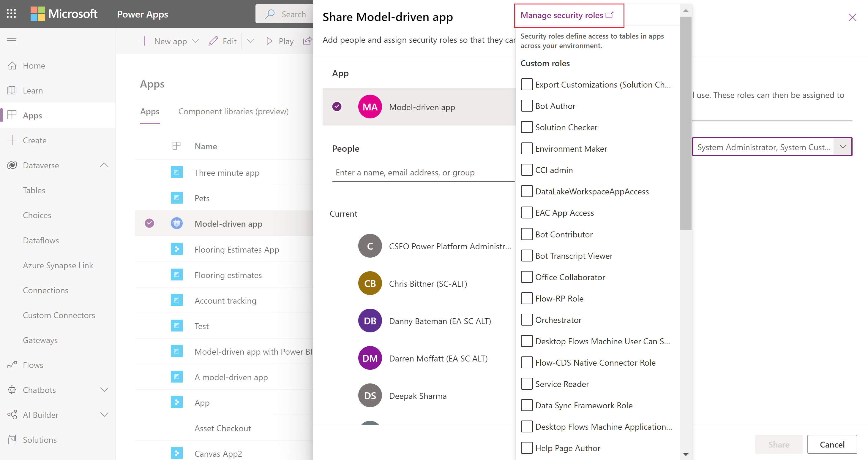Open Manage security roles link
Viewport: 868px width, 460px height.
pos(567,15)
